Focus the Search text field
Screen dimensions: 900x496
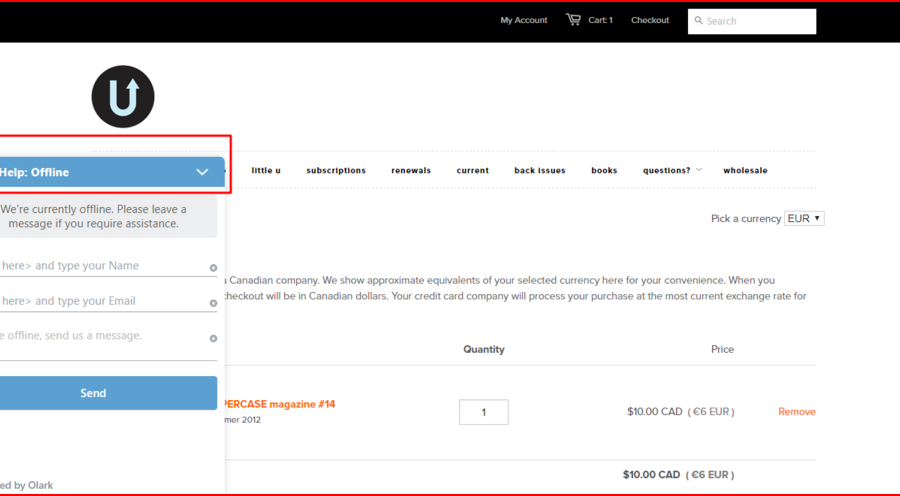pyautogui.click(x=758, y=21)
